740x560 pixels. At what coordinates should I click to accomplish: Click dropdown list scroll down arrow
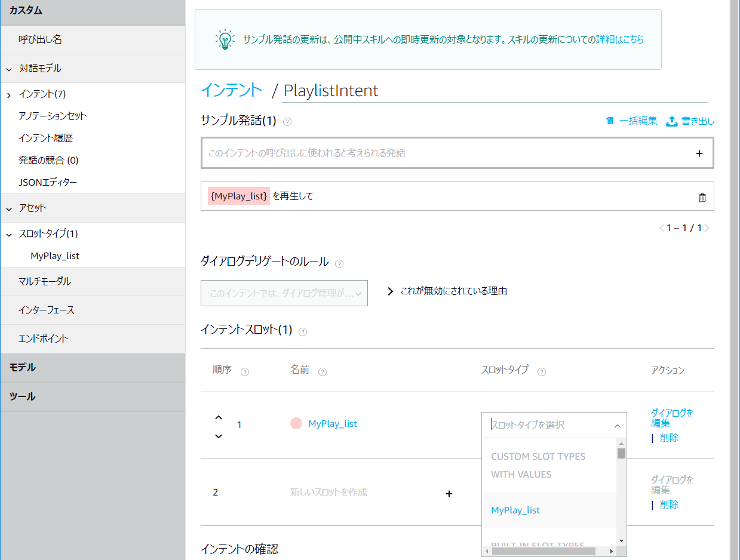point(621,540)
